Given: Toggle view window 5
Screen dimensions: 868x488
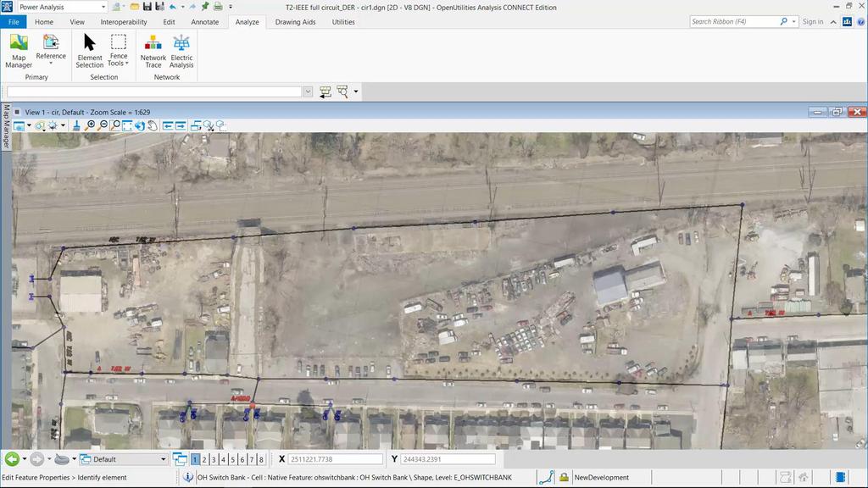Looking at the screenshot, I should tap(232, 459).
